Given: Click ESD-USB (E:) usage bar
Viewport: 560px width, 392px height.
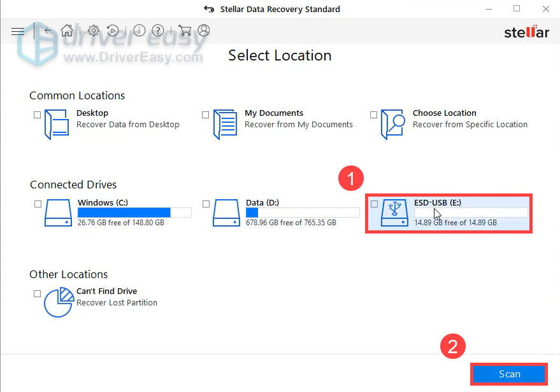Looking at the screenshot, I should (471, 213).
